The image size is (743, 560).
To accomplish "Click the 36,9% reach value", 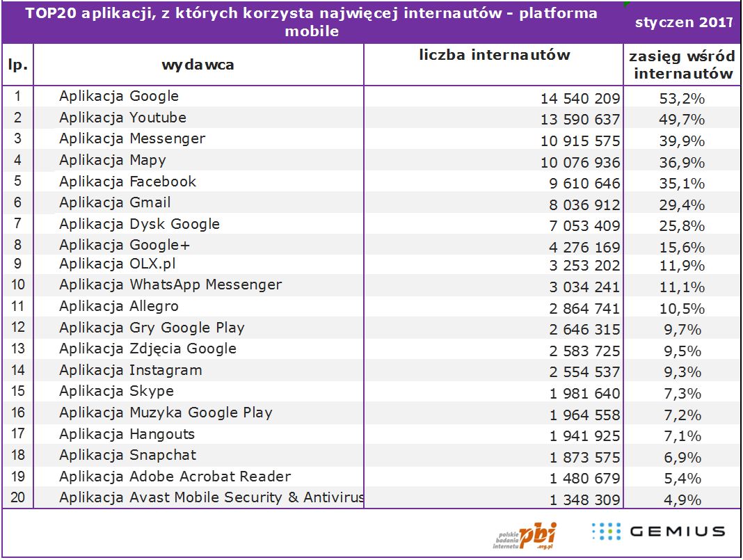I will click(x=682, y=163).
